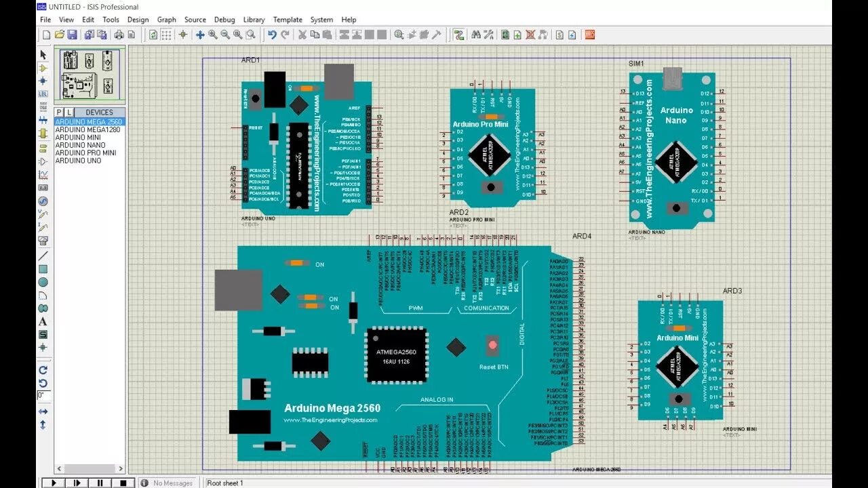Toggle the grid display icon
868x488 pixels.
click(165, 35)
